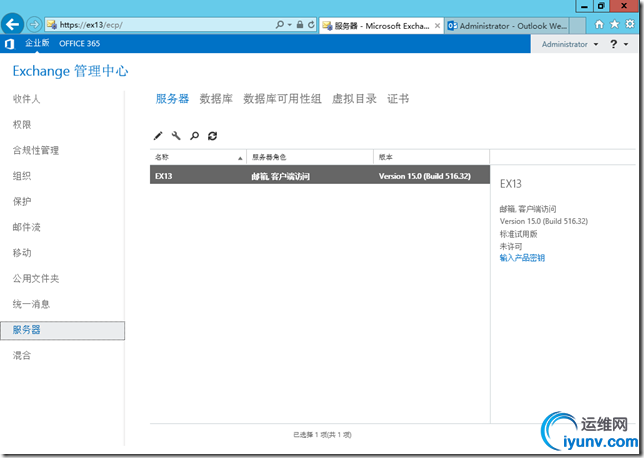644x458 pixels.
Task: Click the Office logo icon in blue header
Action: pyautogui.click(x=9, y=44)
